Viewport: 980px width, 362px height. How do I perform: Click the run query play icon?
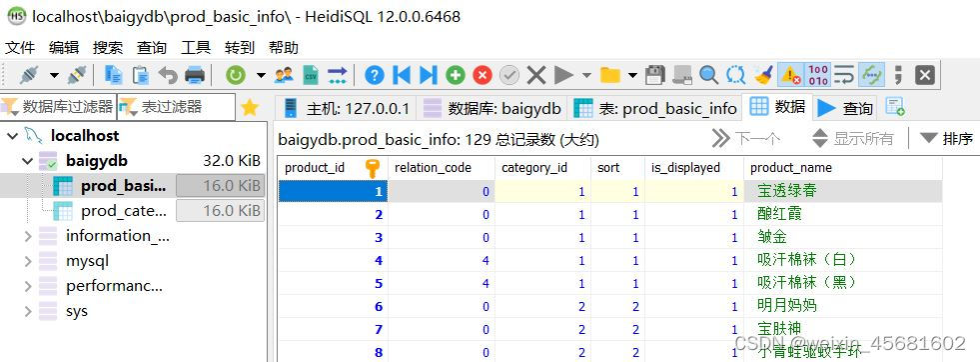(563, 76)
